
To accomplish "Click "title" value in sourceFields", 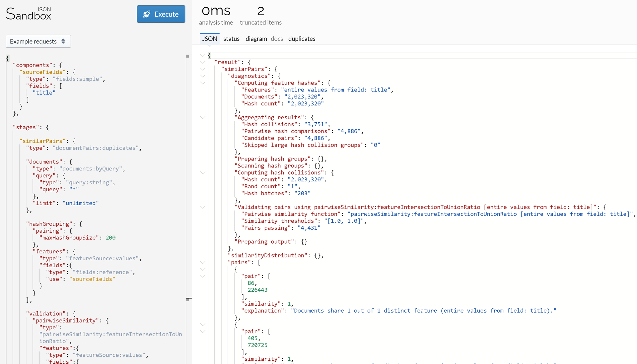I will tap(44, 93).
